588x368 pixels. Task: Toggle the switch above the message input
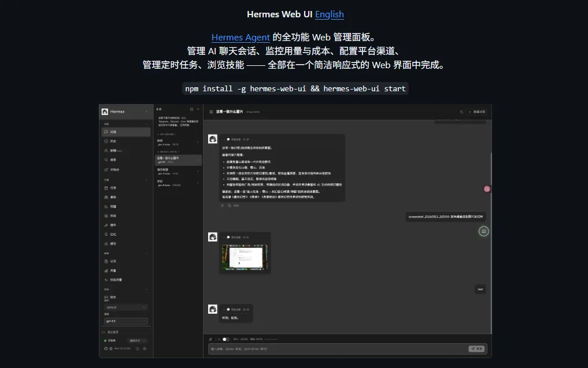[225, 339]
